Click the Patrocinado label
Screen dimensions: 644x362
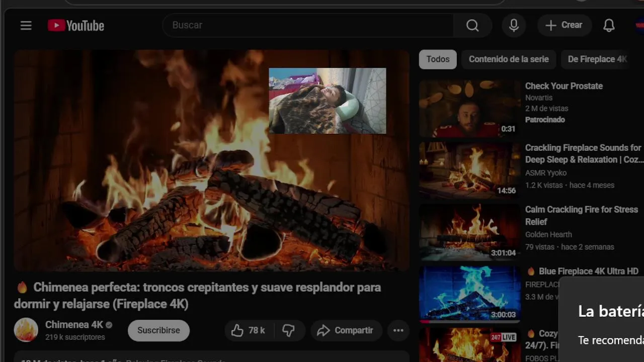pyautogui.click(x=545, y=120)
